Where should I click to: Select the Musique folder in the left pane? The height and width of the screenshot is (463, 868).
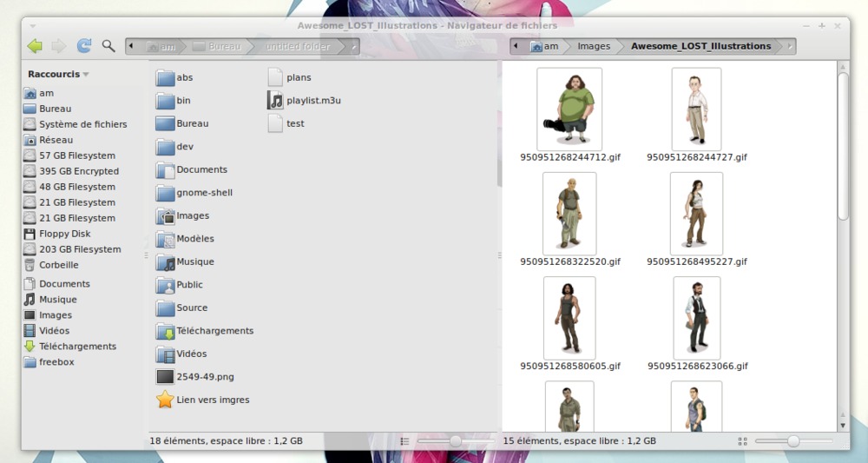185,261
